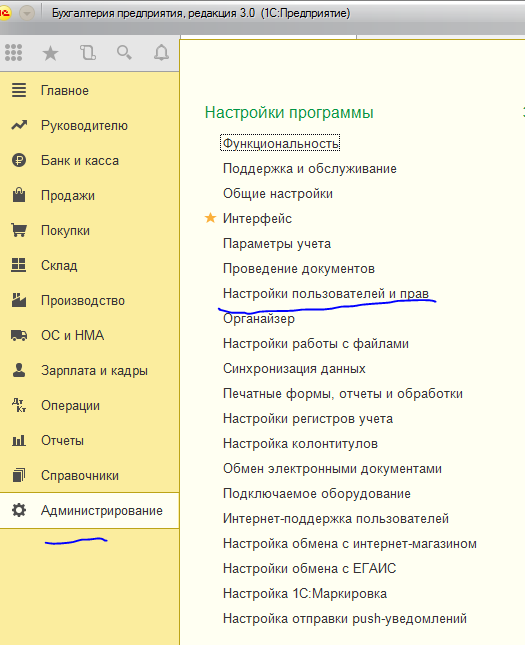The height and width of the screenshot is (645, 525).
Task: Open Интернет-поддержка пользователей
Action: click(335, 518)
